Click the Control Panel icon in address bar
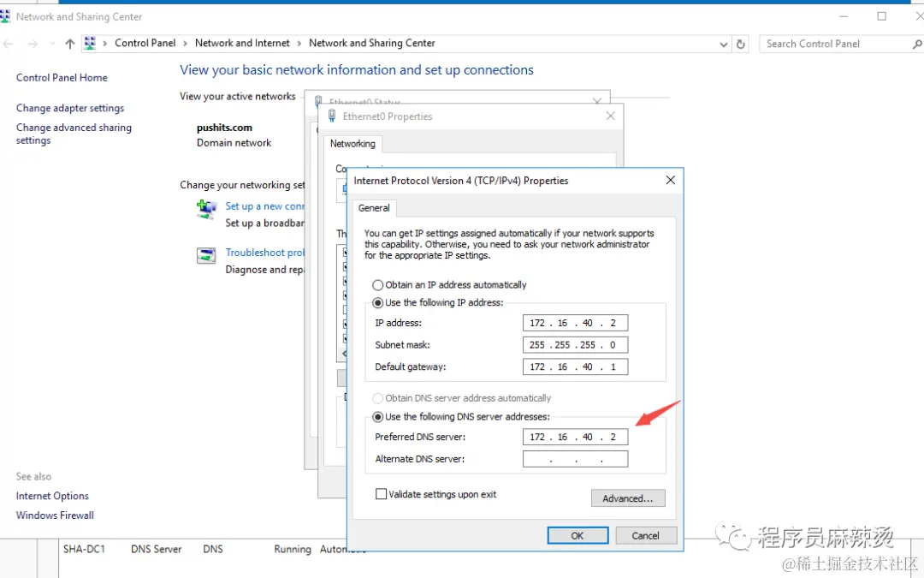Viewport: 924px width, 578px height. click(x=90, y=43)
